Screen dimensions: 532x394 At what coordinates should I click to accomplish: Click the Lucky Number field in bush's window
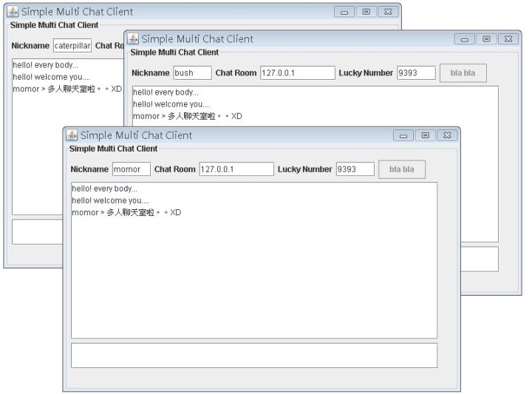click(416, 73)
